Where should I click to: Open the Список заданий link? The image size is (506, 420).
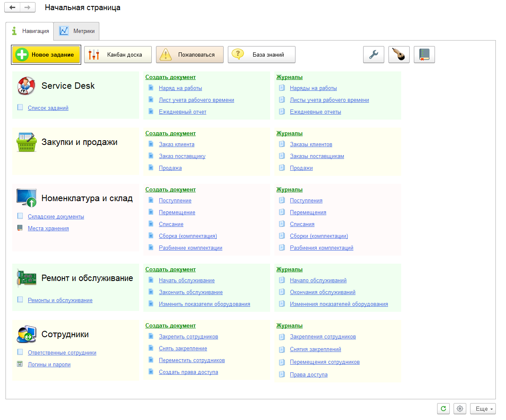(x=48, y=108)
